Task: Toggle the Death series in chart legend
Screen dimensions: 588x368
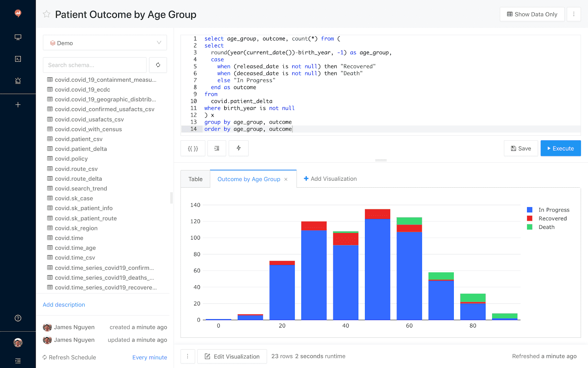Action: tap(546, 227)
